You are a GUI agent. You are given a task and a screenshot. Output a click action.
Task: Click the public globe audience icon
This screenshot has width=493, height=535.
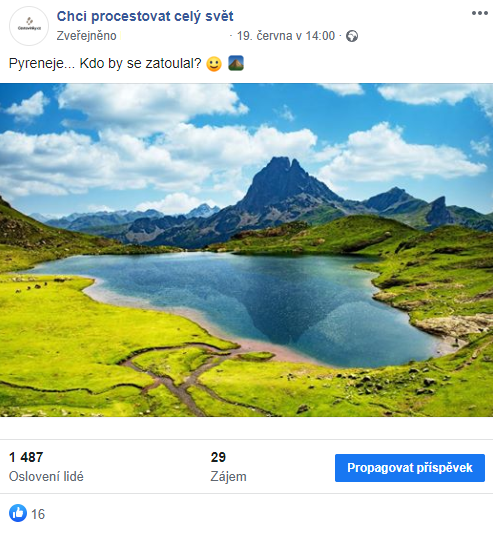point(352,36)
